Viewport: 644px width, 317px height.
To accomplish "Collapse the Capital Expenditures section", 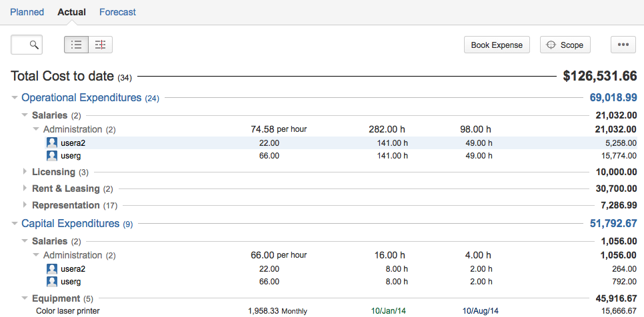I will pos(15,224).
